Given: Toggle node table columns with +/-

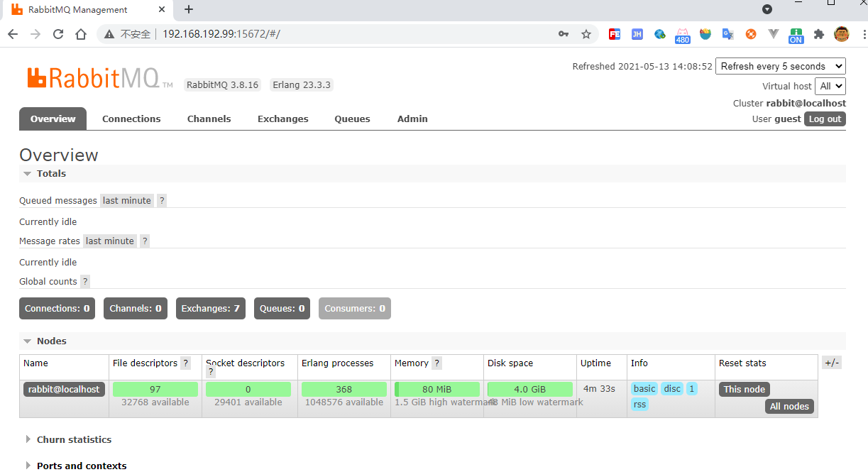Looking at the screenshot, I should point(831,363).
